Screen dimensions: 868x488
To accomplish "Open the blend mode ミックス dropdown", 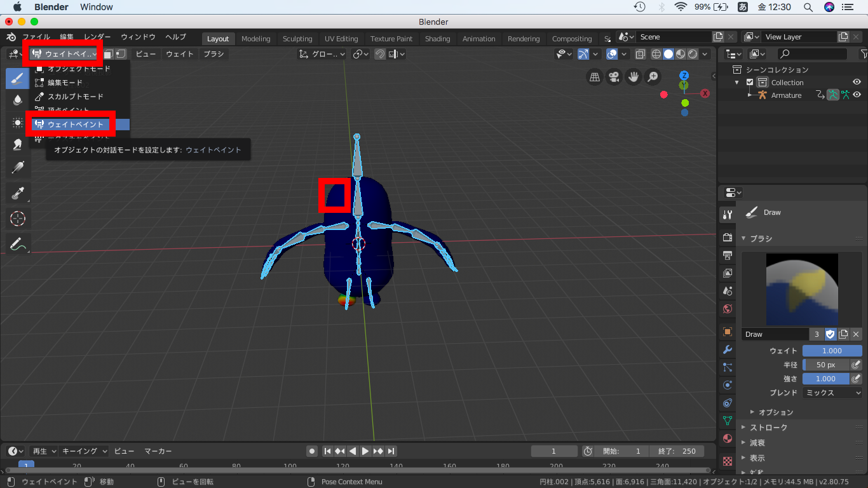I will coord(832,393).
